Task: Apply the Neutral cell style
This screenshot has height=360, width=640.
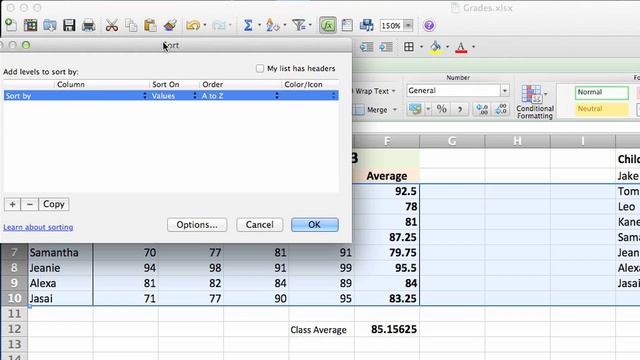Action: point(602,109)
